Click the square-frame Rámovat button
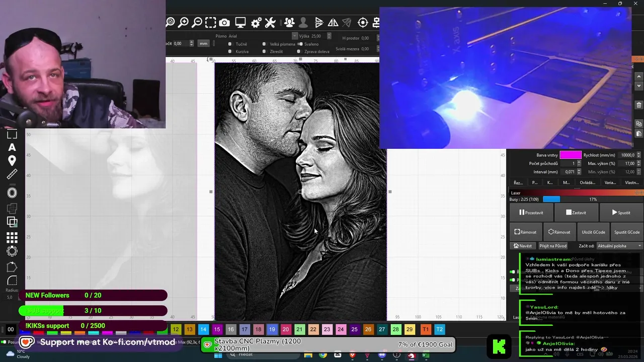Viewport: 644px width, 362px height. (525, 232)
